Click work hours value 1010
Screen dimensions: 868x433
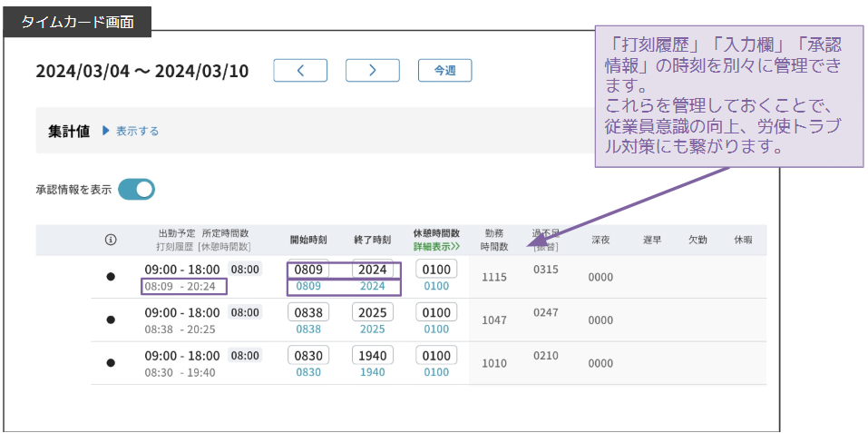tap(494, 363)
